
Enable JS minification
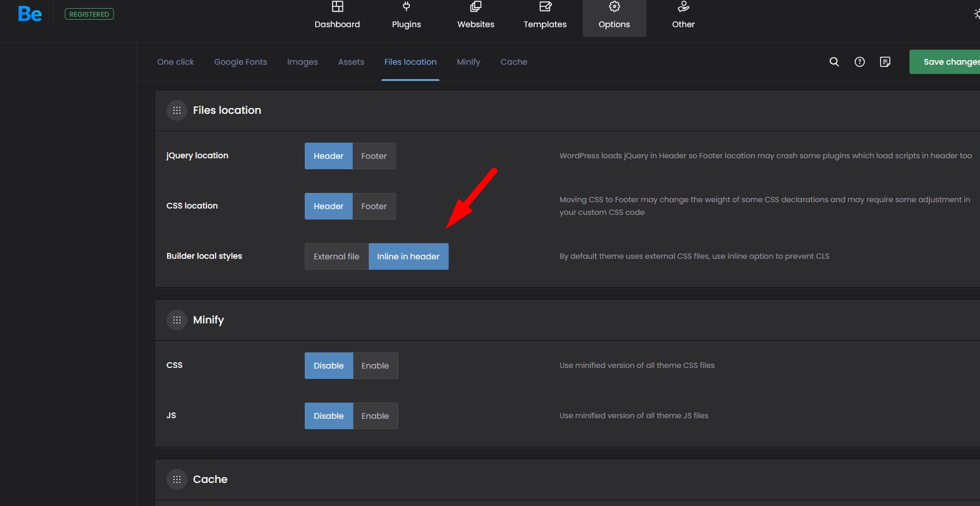[x=375, y=416]
